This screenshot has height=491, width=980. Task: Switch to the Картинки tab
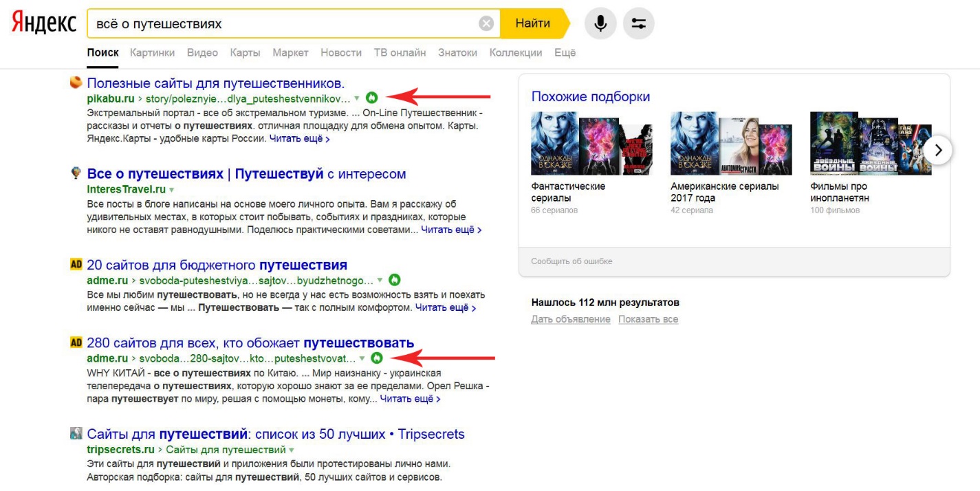pyautogui.click(x=152, y=53)
